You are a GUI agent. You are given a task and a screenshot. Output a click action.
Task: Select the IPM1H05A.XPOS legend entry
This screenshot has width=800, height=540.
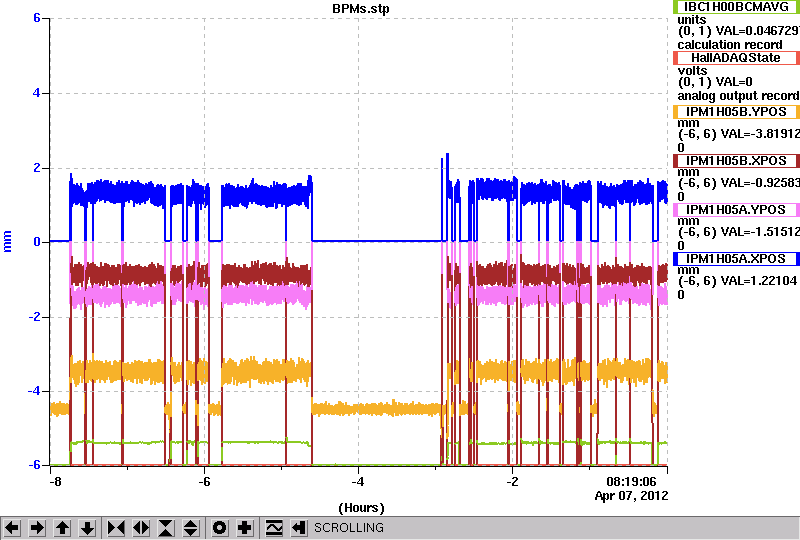(736, 259)
